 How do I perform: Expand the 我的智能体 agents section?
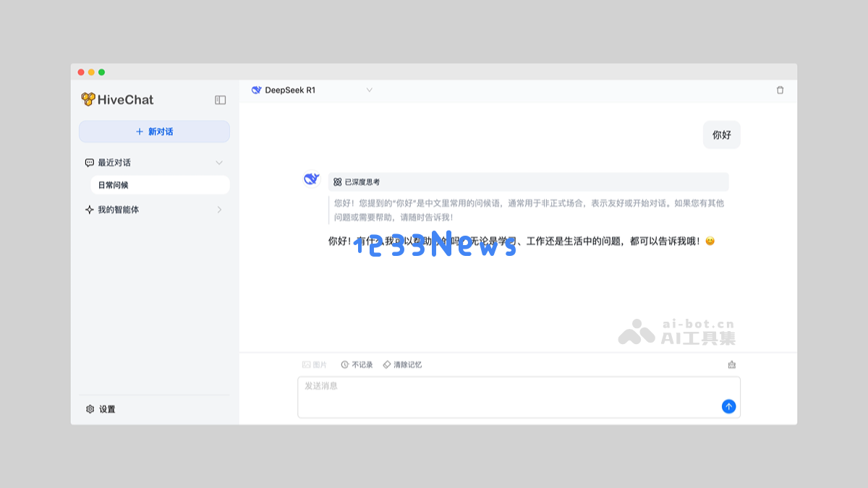click(x=154, y=210)
